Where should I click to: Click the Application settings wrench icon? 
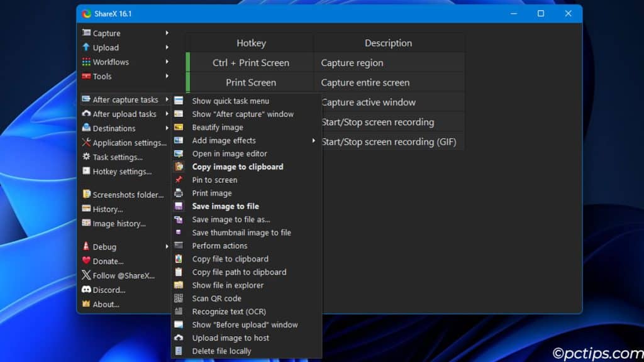point(86,143)
